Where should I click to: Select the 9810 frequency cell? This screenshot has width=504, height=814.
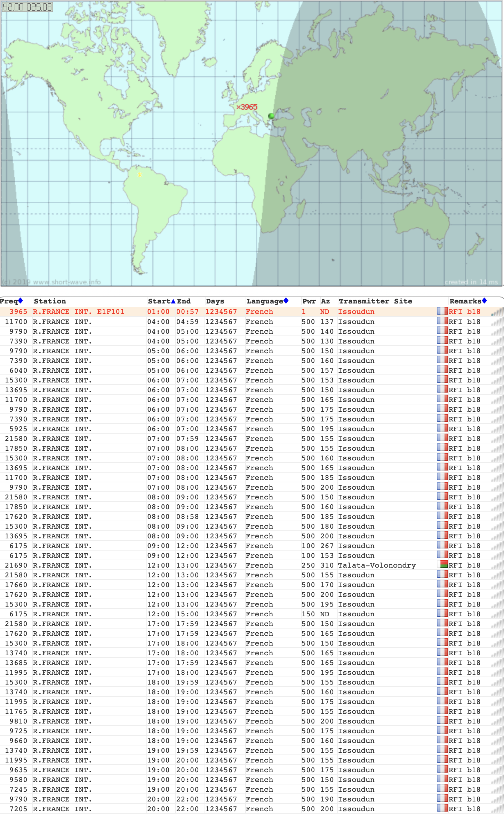(x=18, y=721)
